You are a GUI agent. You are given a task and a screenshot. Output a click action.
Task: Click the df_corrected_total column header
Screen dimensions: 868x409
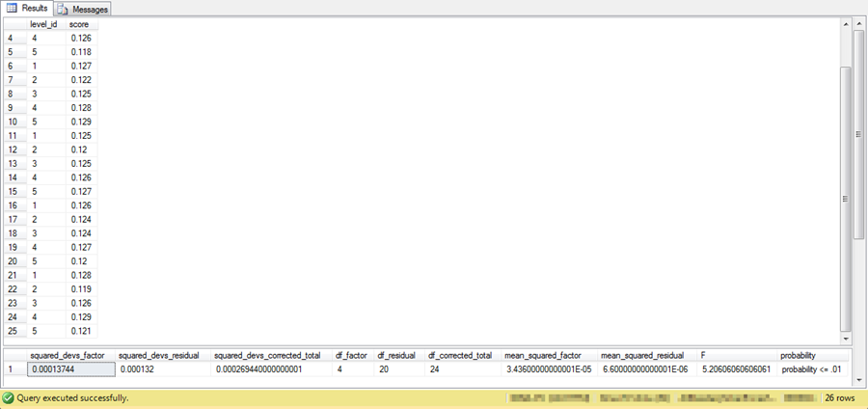463,355
